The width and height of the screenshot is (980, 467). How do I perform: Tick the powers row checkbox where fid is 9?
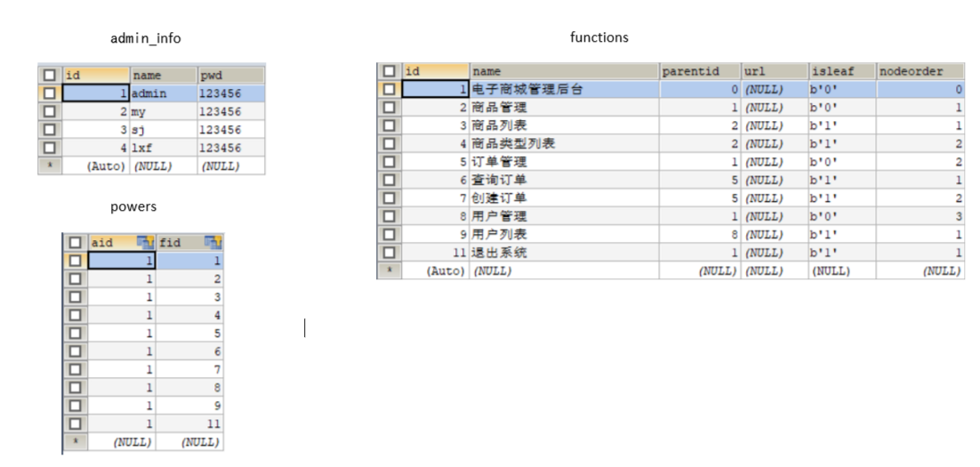75,406
